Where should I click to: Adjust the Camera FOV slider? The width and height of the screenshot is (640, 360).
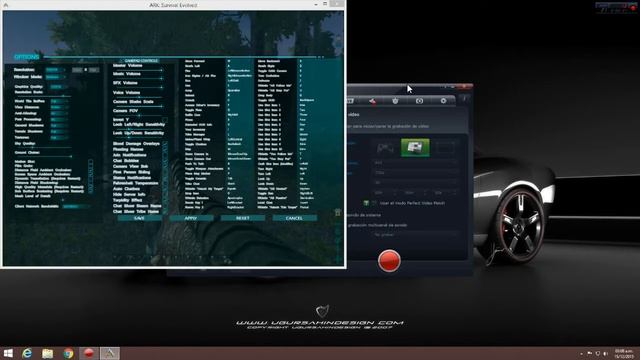138,115
